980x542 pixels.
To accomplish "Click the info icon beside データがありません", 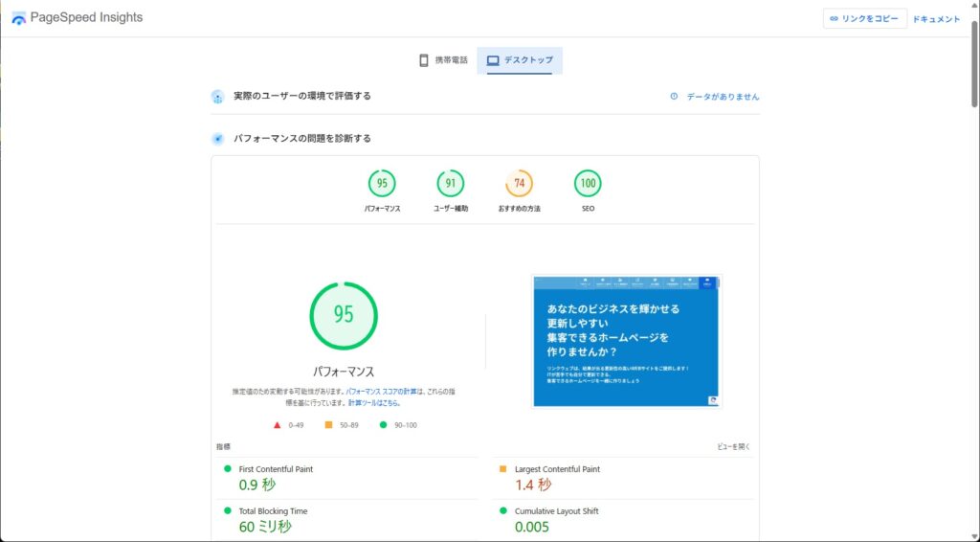I will pyautogui.click(x=674, y=97).
